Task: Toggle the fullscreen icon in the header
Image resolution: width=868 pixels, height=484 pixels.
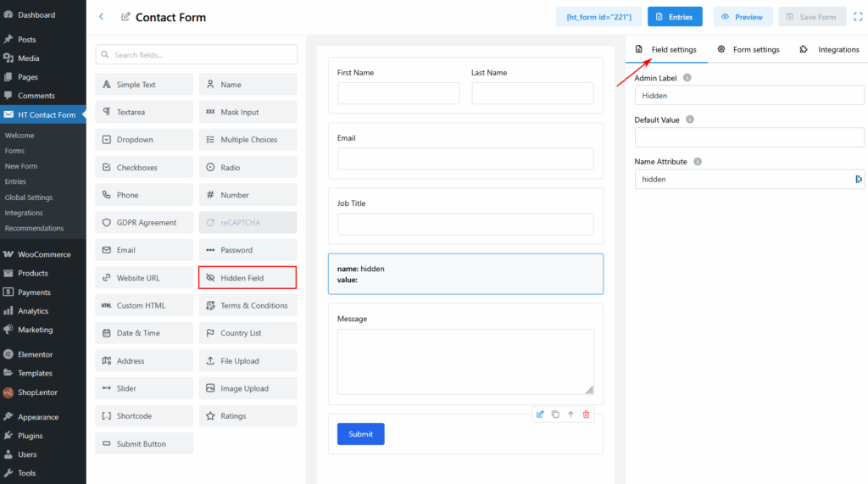Action: 857,17
